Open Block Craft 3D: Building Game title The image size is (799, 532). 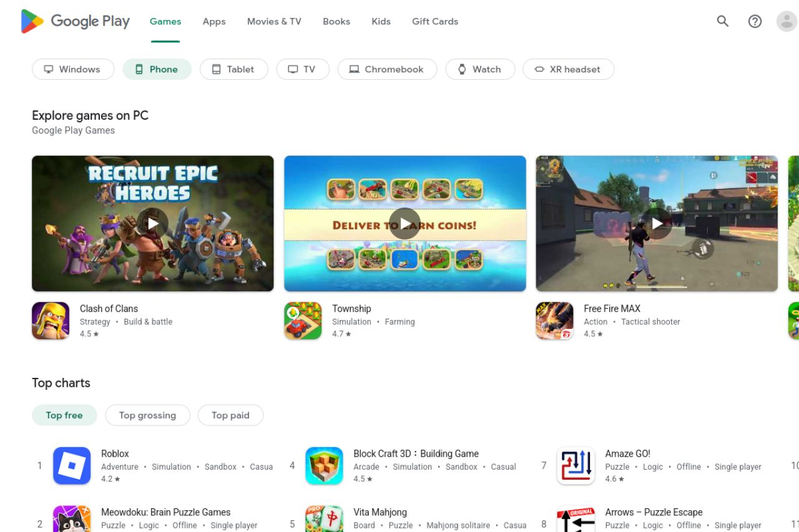point(416,454)
